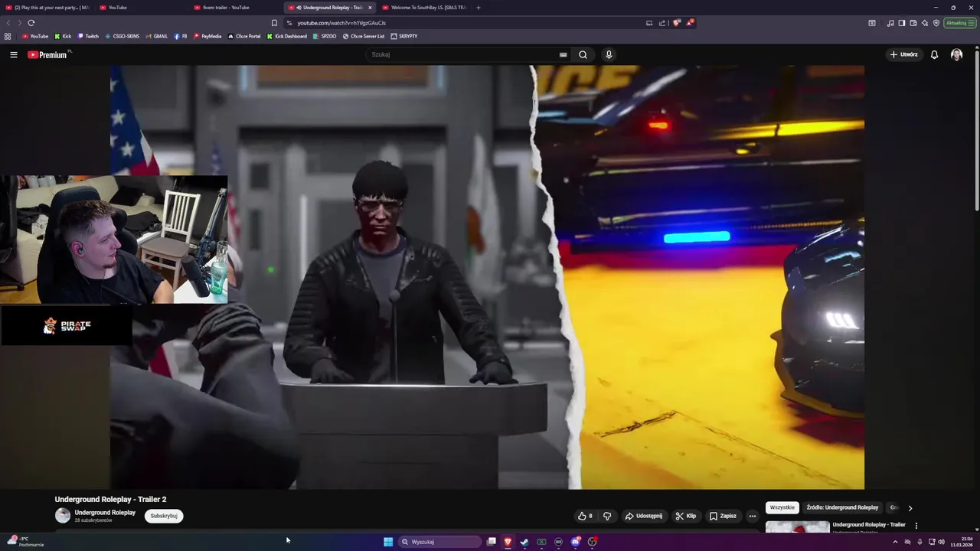Open a new browser tab
Screen dimensions: 980x551
[479, 8]
